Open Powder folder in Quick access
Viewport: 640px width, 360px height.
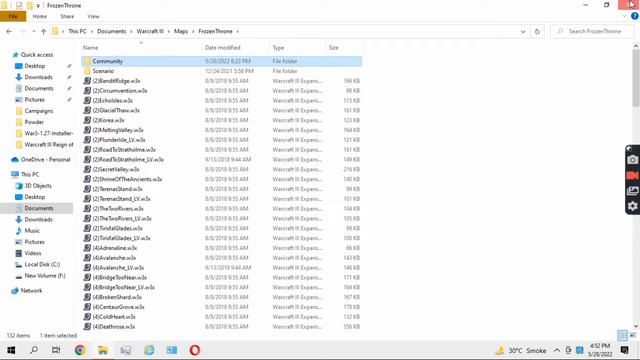[x=30, y=122]
